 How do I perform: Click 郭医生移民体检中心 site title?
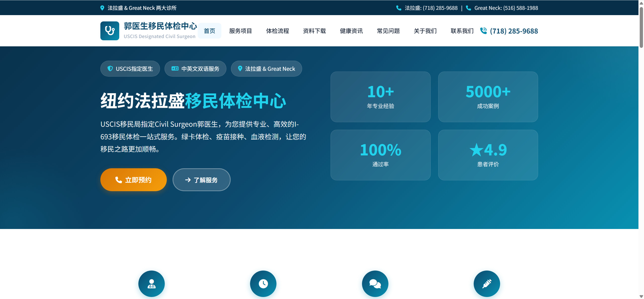click(x=160, y=26)
